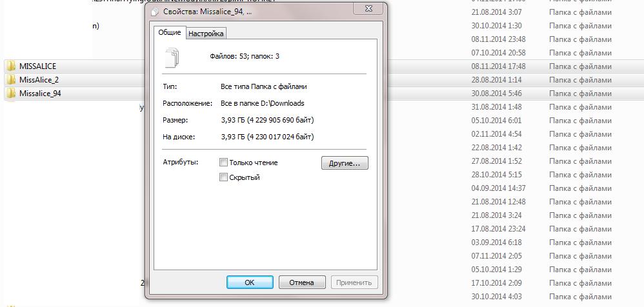Click the Missalice_94 folder icon
Image resolution: width=644 pixels, height=307 pixels.
[x=11, y=93]
